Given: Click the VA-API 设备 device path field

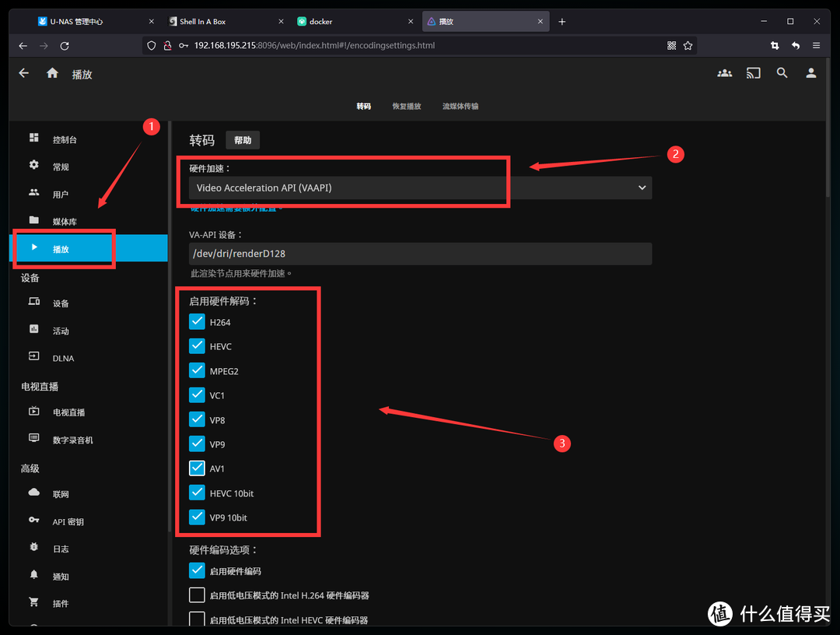Looking at the screenshot, I should tap(420, 254).
